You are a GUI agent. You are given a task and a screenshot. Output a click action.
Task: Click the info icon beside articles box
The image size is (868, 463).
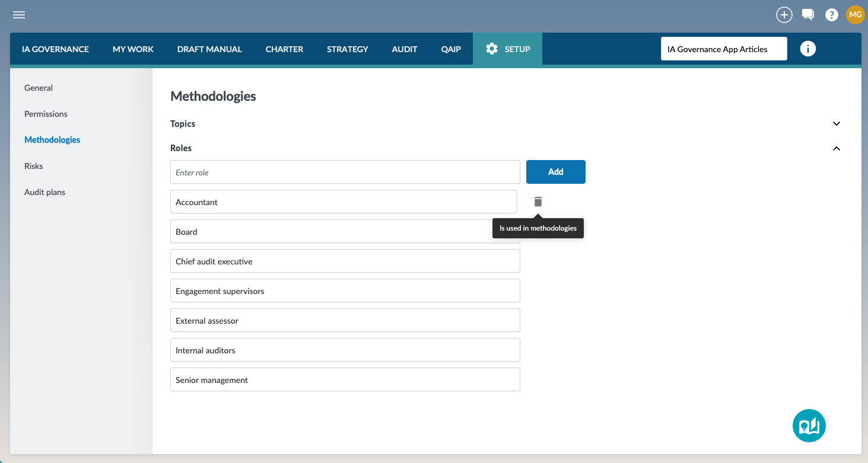pos(807,49)
